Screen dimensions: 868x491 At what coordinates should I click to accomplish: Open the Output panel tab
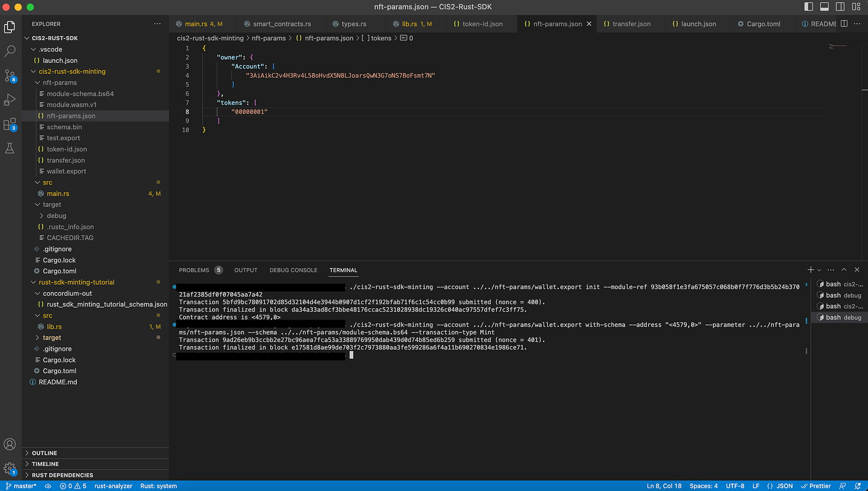click(x=246, y=270)
